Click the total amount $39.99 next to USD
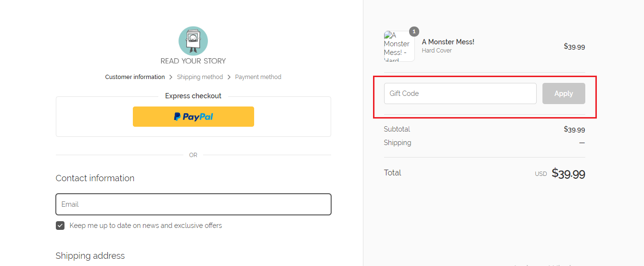 568,173
